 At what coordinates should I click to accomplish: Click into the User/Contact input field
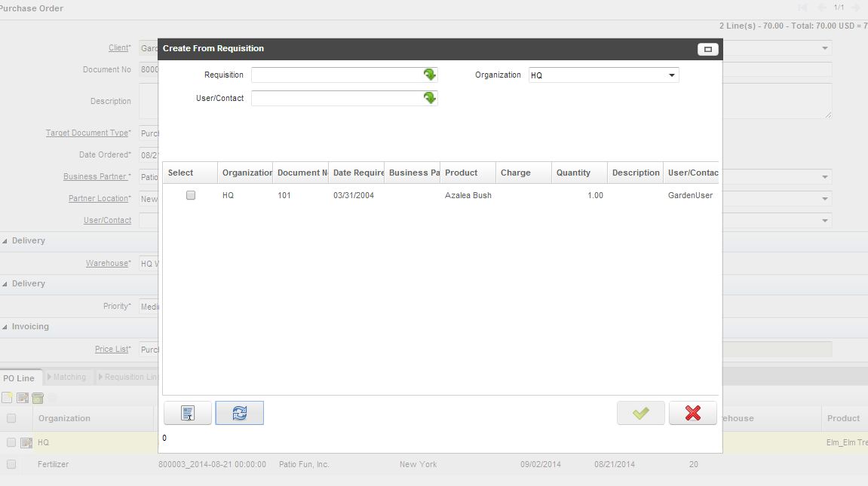click(x=336, y=99)
